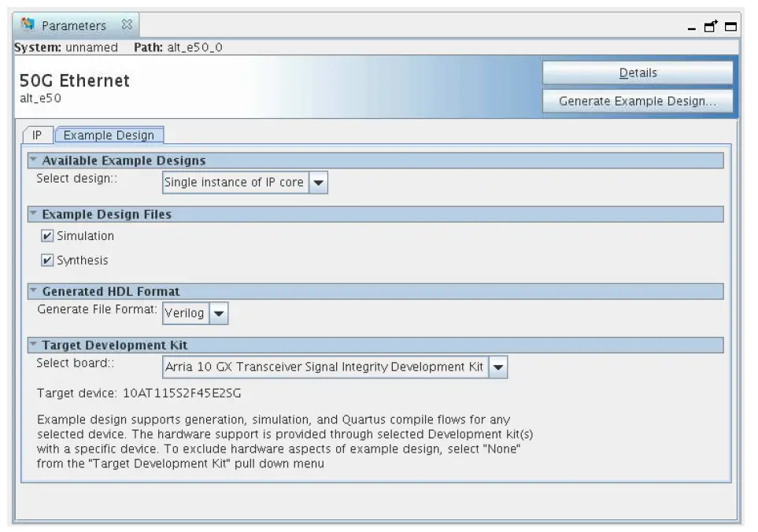Click the Details button
Image resolution: width=758 pixels, height=532 pixels.
pyautogui.click(x=638, y=72)
